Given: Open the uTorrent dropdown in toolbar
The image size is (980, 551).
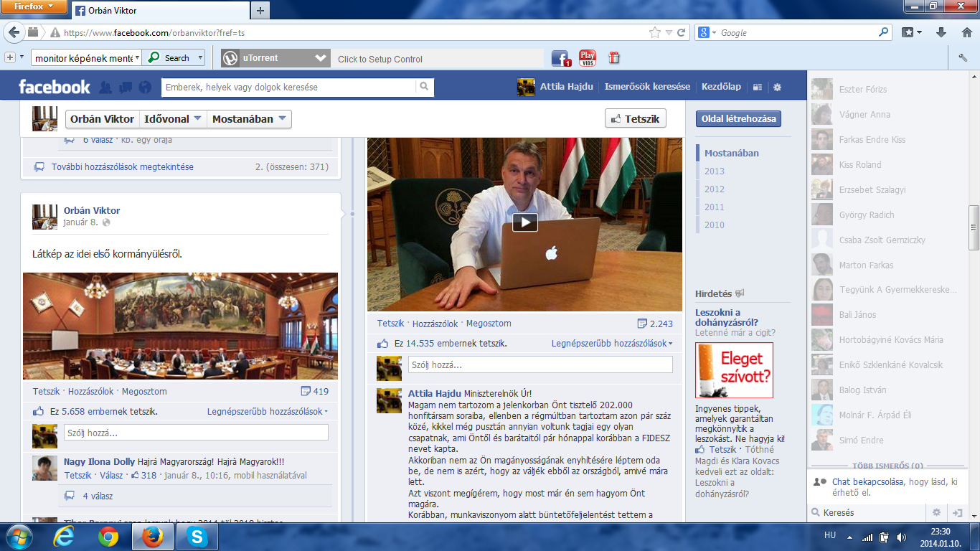Looking at the screenshot, I should coord(321,58).
